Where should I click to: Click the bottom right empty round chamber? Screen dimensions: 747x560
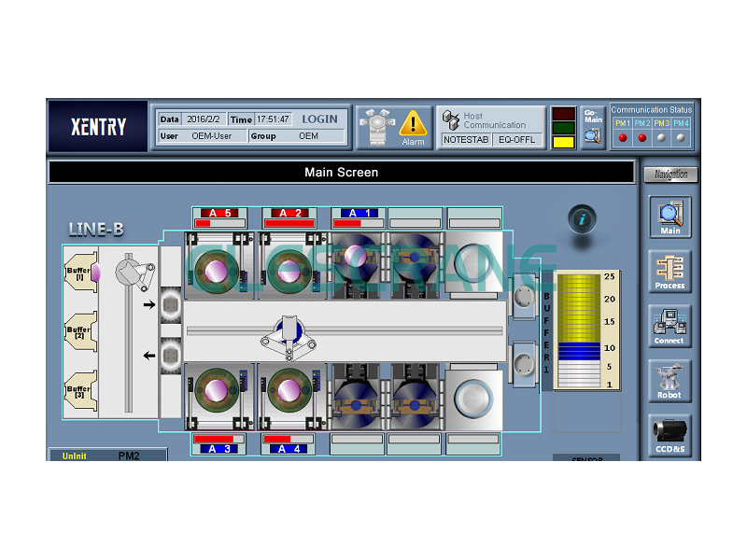(473, 399)
